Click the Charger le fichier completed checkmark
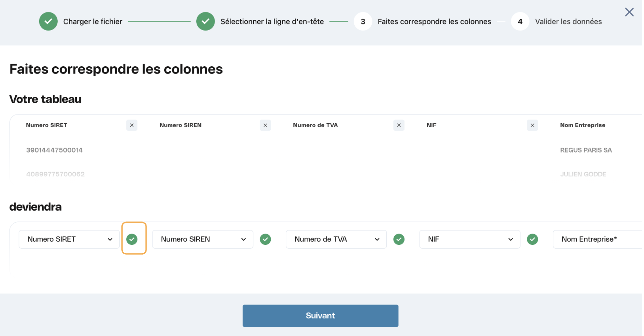The height and width of the screenshot is (336, 644). coord(48,21)
